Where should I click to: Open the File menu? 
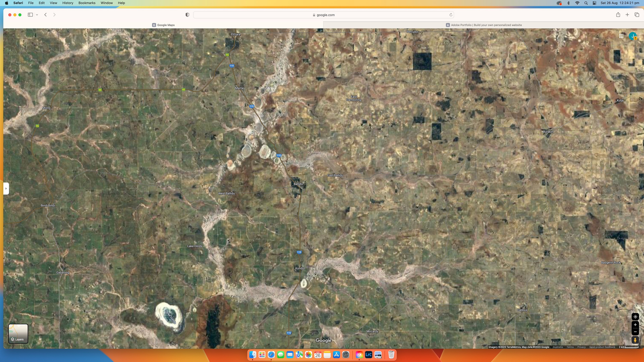click(31, 3)
